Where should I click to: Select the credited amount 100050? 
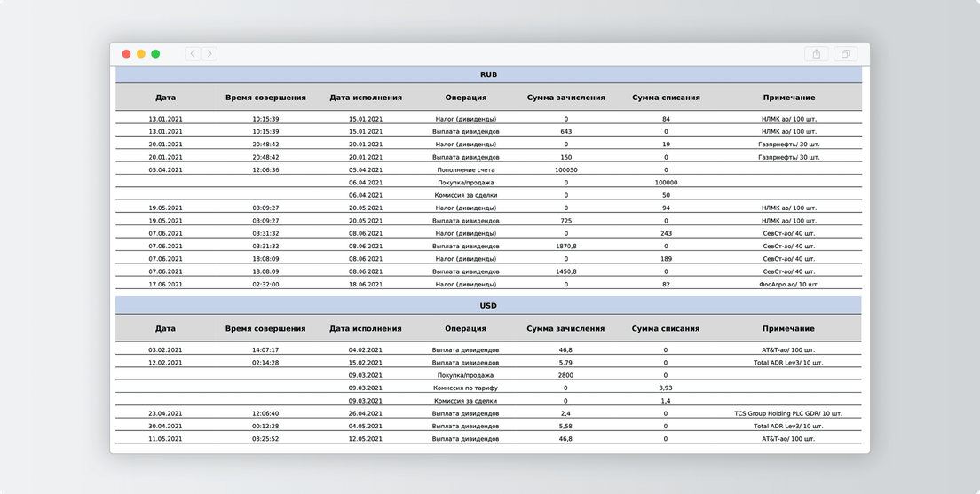point(566,170)
